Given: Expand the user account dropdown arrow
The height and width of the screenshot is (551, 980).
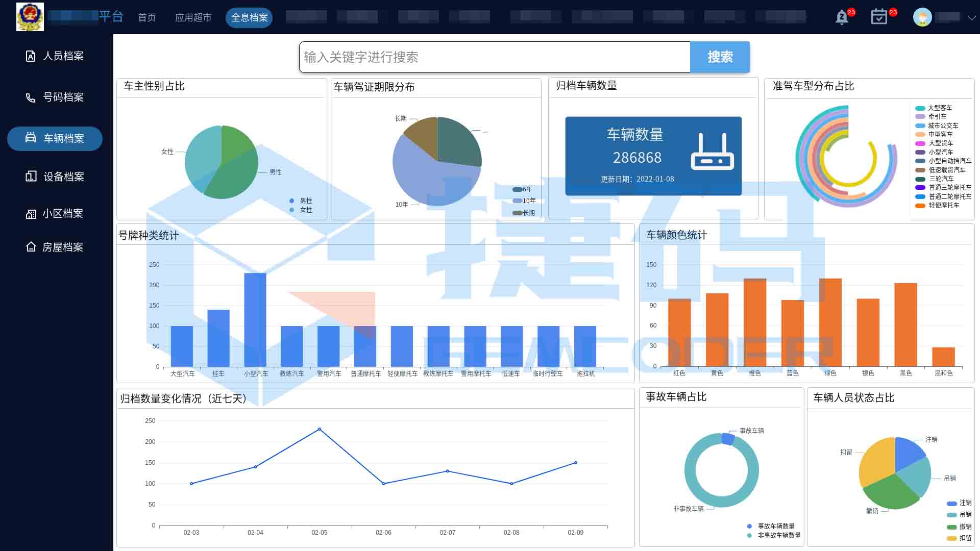Looking at the screenshot, I should point(971,18).
